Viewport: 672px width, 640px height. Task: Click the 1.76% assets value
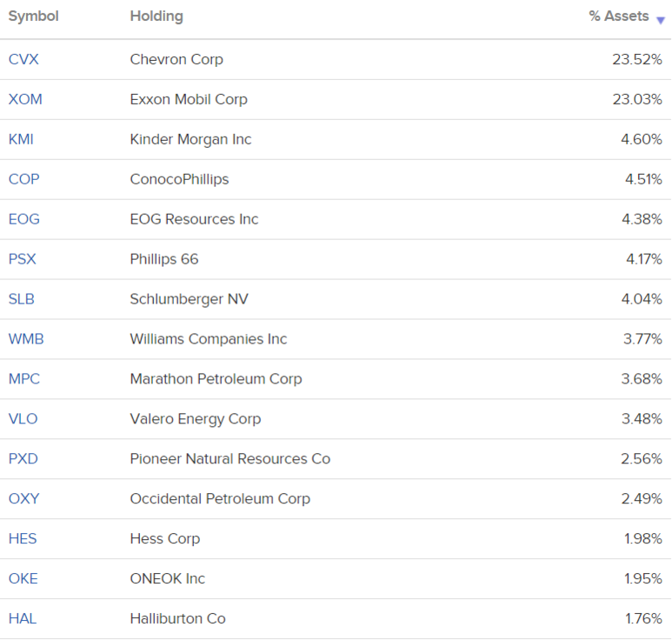[x=643, y=618]
